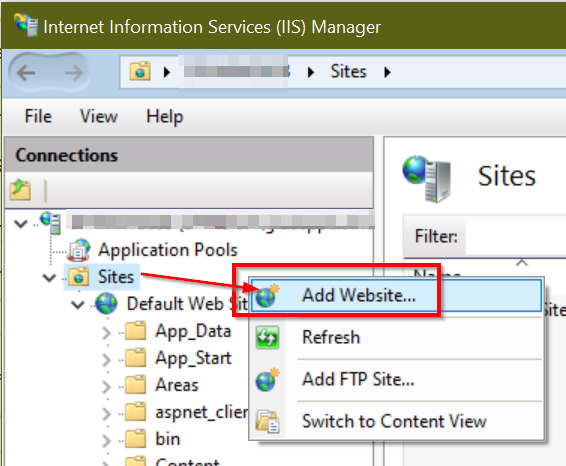Image resolution: width=566 pixels, height=466 pixels.
Task: Expand the aspnet_client folder
Action: click(x=106, y=414)
